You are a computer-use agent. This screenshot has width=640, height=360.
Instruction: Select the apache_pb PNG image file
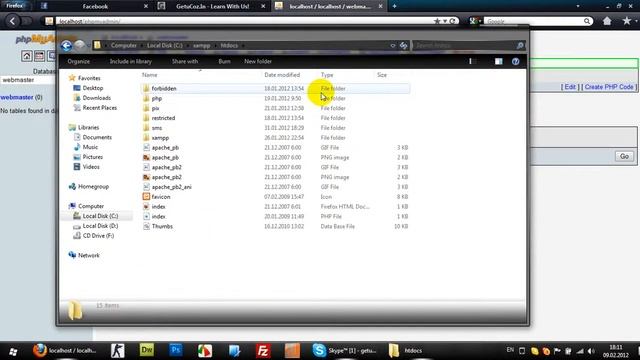click(x=165, y=158)
